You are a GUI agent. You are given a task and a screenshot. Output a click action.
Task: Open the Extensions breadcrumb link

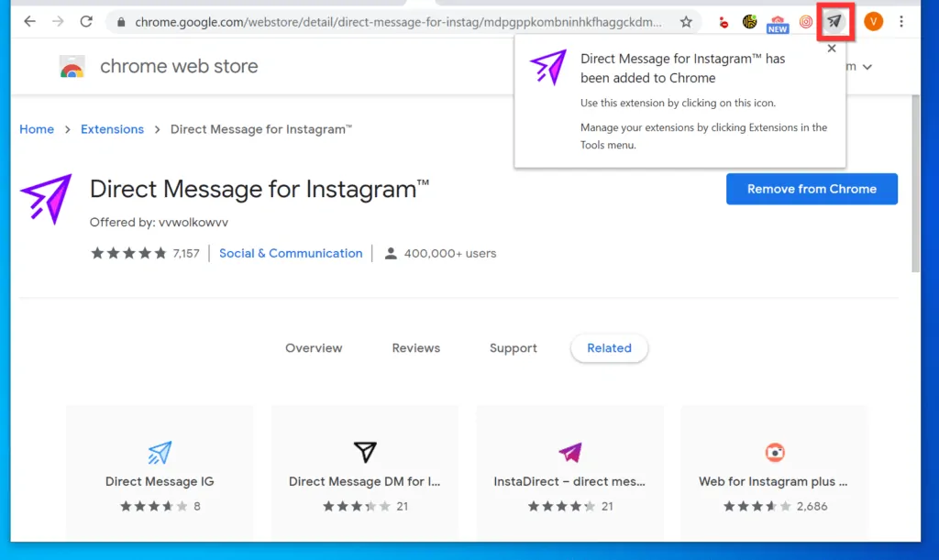(112, 129)
